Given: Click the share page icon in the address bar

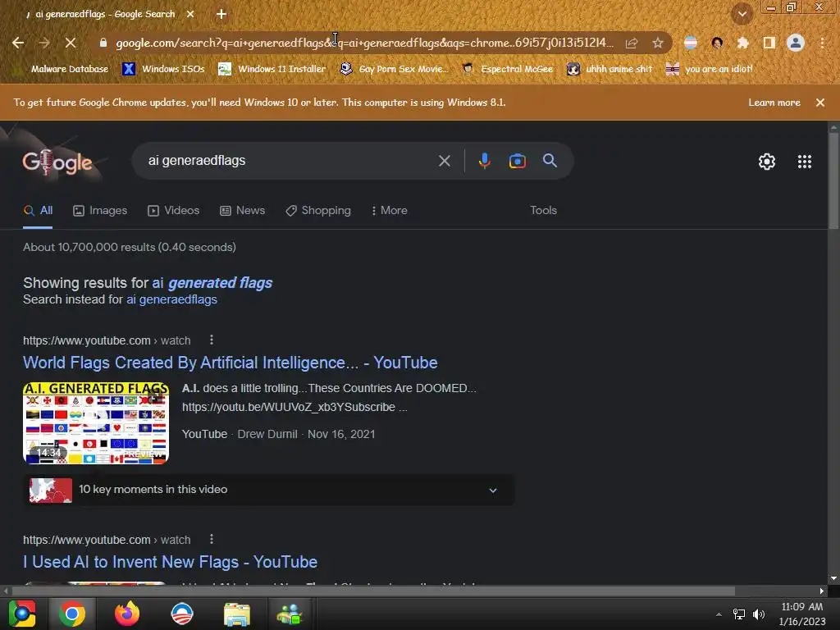Looking at the screenshot, I should (x=632, y=43).
